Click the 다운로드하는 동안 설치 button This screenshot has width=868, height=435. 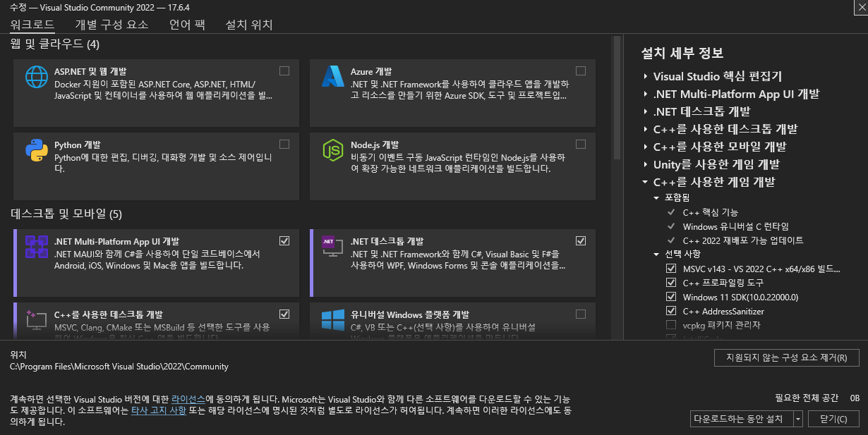click(x=742, y=419)
